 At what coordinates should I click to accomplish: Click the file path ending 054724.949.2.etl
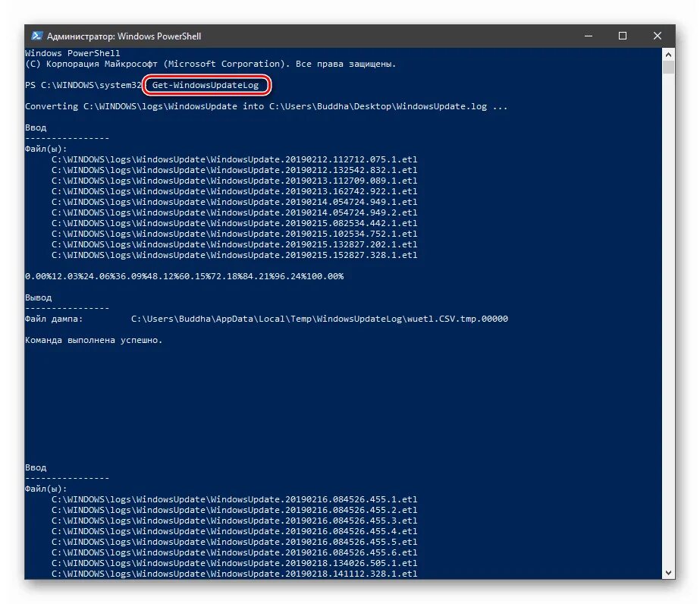pos(234,212)
